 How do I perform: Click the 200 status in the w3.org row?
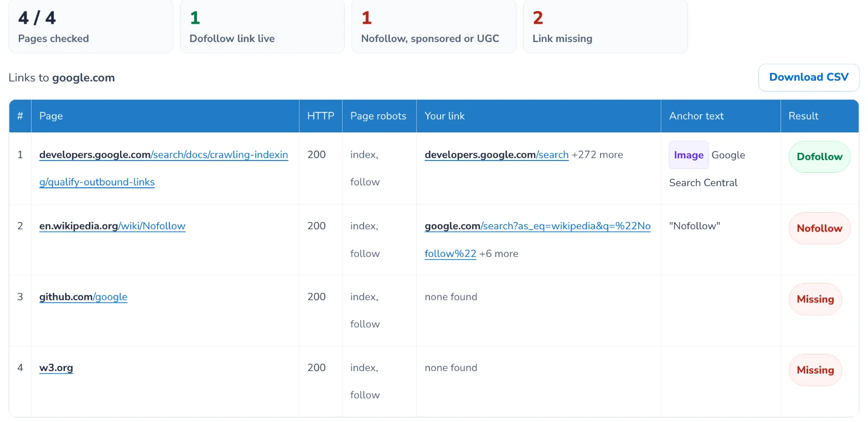[x=317, y=368]
